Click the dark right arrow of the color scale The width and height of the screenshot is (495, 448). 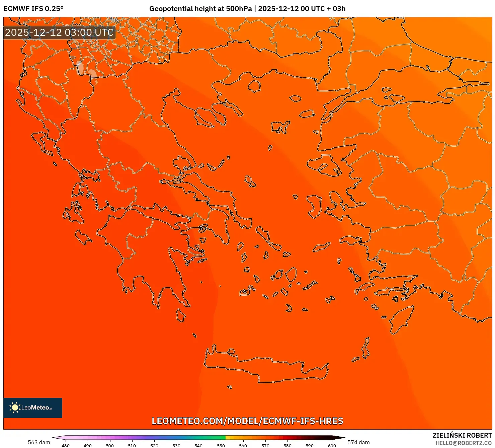click(339, 438)
